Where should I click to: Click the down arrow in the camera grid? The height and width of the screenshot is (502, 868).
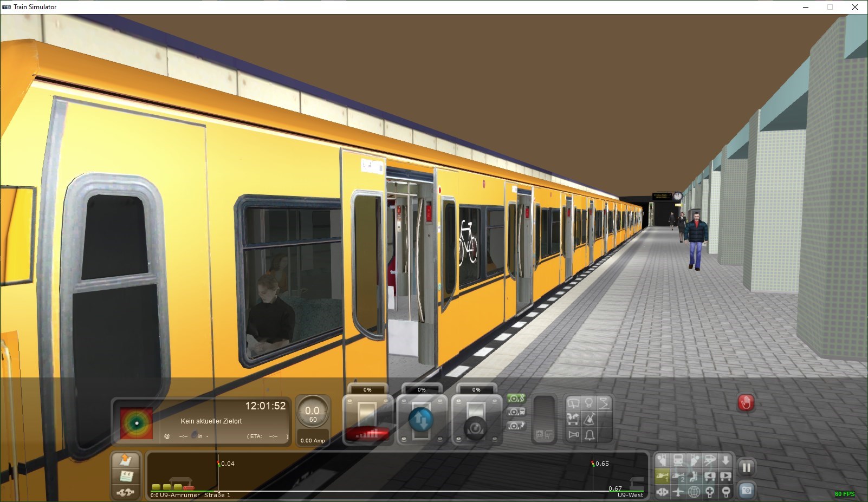point(725,461)
